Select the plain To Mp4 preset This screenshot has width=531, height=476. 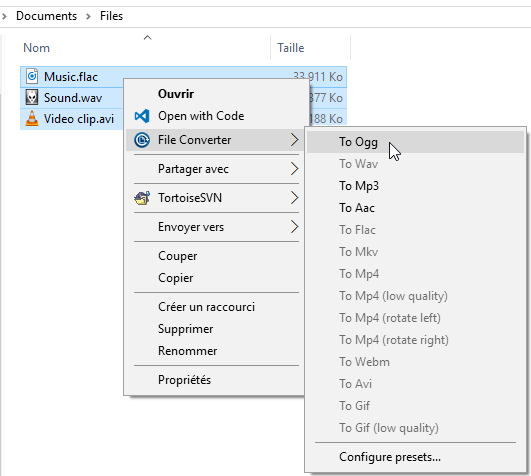pos(359,274)
